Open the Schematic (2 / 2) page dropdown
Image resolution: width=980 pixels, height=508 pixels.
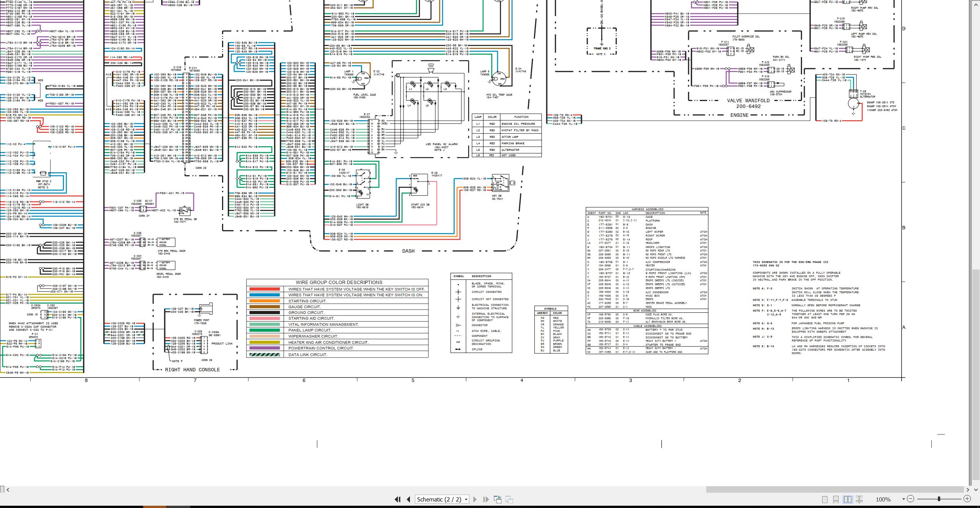pyautogui.click(x=443, y=499)
